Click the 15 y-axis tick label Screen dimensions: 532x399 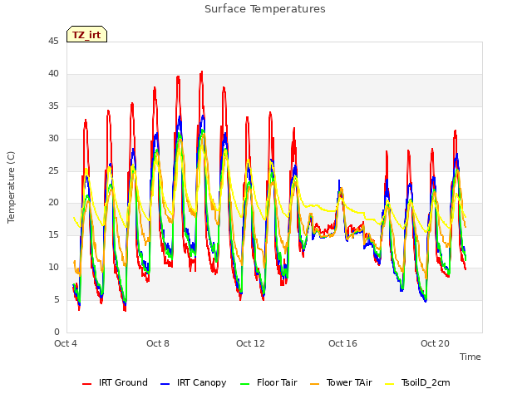point(53,235)
